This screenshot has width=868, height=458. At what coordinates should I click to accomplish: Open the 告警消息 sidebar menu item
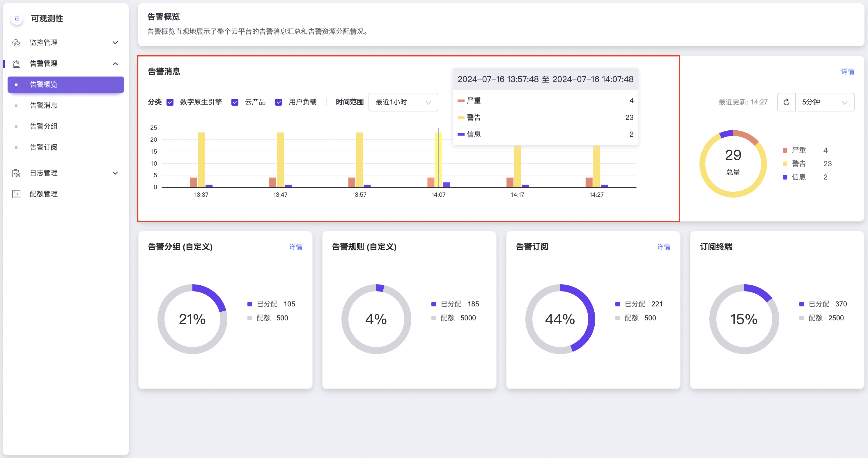[x=44, y=105]
